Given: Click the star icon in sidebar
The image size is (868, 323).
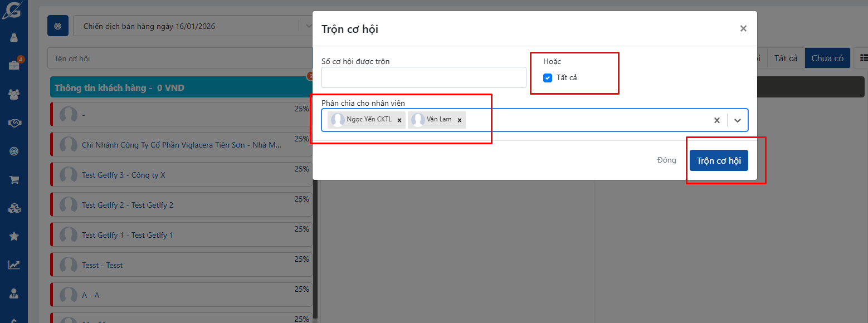Looking at the screenshot, I should 14,236.
